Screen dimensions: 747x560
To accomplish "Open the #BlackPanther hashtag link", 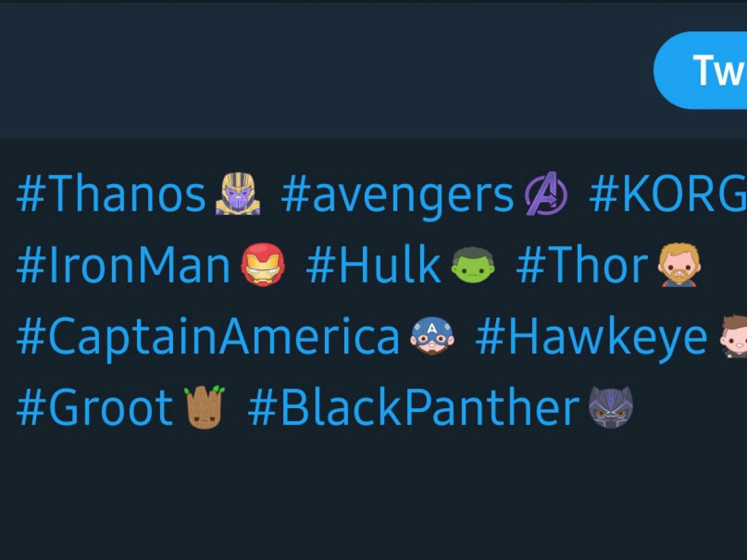I will point(414,408).
